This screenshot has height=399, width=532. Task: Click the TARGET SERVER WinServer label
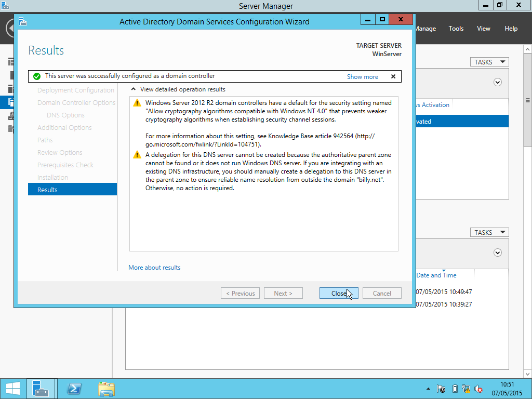(379, 49)
